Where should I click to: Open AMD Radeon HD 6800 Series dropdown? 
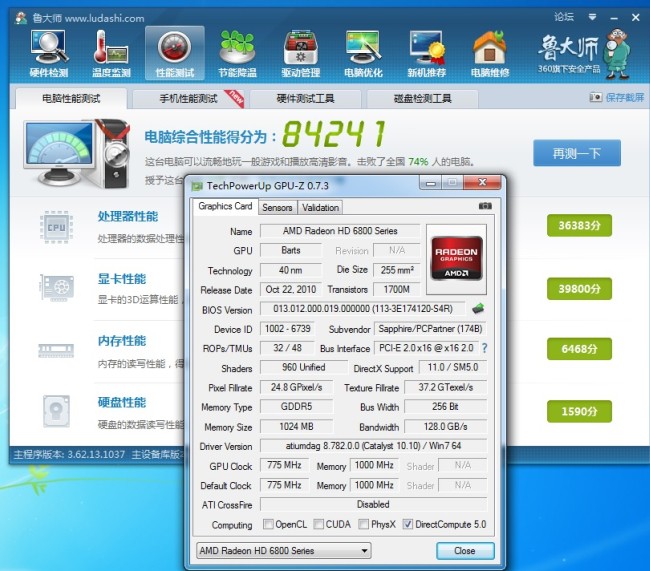tap(284, 551)
